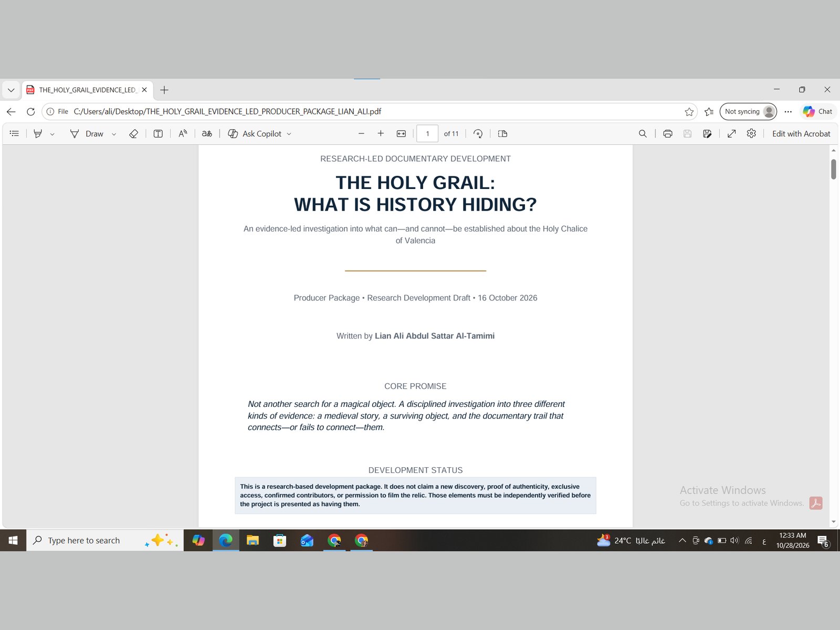Select THE_HOLY_GRAIL_EVIDENCE_LED tab
This screenshot has height=630, width=840.
tap(88, 90)
